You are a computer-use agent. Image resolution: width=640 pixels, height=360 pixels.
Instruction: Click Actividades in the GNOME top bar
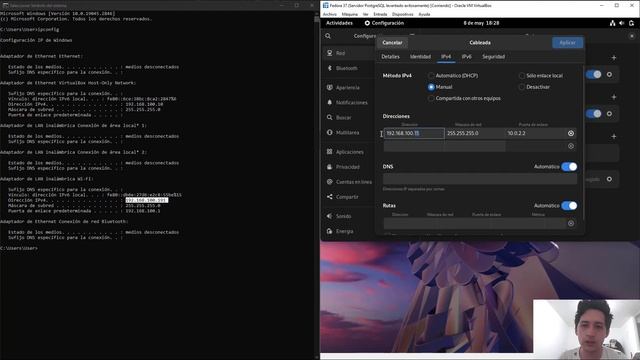pyautogui.click(x=339, y=23)
